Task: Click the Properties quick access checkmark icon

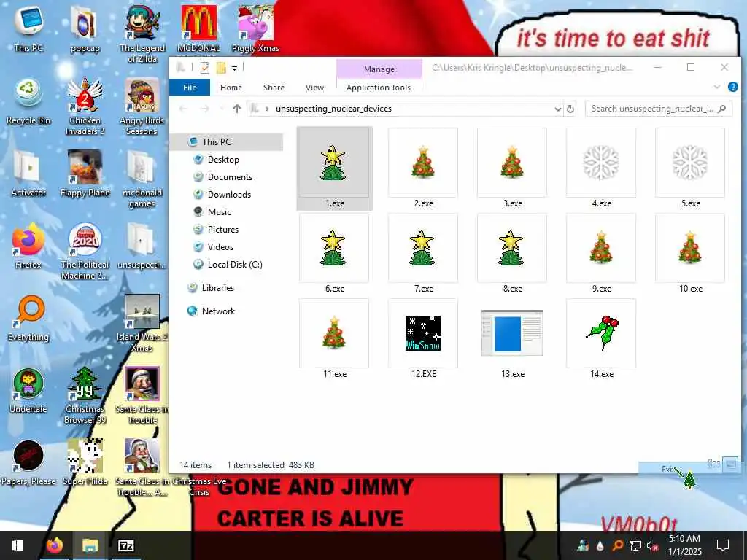Action: pyautogui.click(x=205, y=68)
